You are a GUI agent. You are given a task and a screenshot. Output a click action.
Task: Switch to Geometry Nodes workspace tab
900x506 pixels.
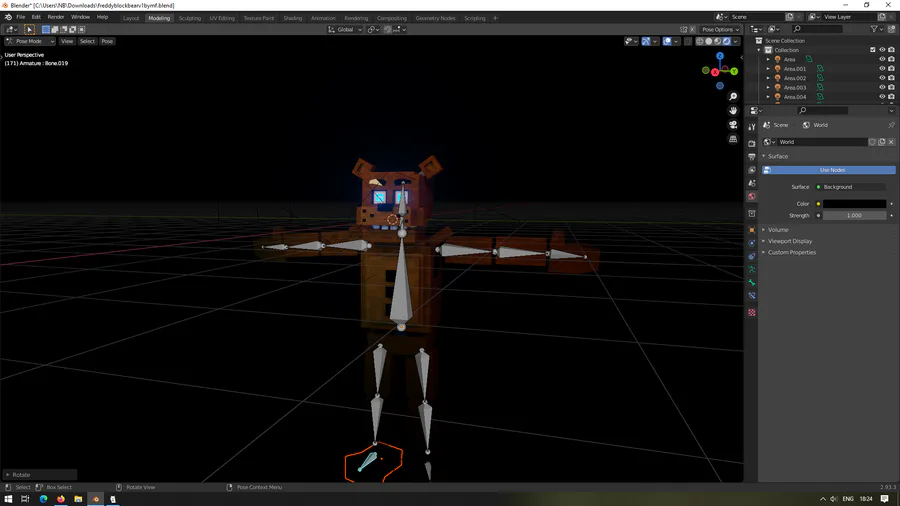click(435, 18)
